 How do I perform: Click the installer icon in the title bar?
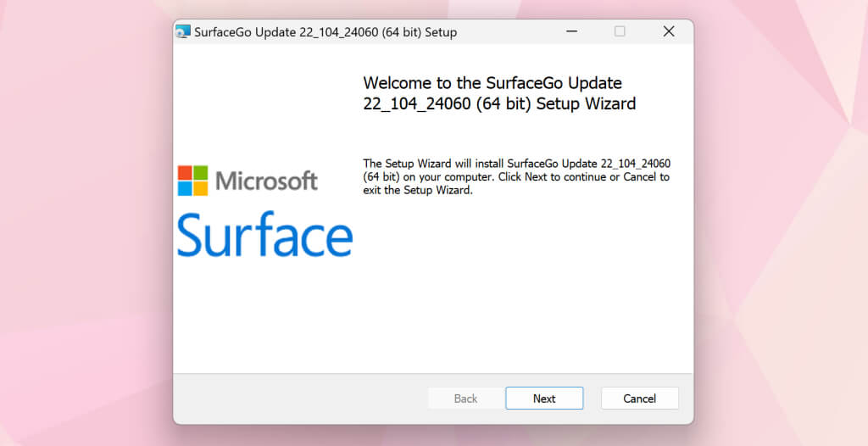pos(183,32)
